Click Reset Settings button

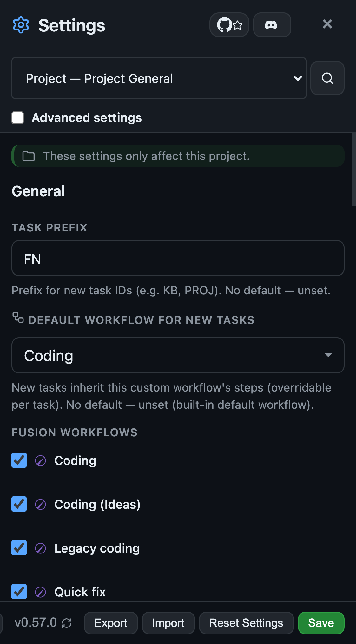tap(246, 623)
